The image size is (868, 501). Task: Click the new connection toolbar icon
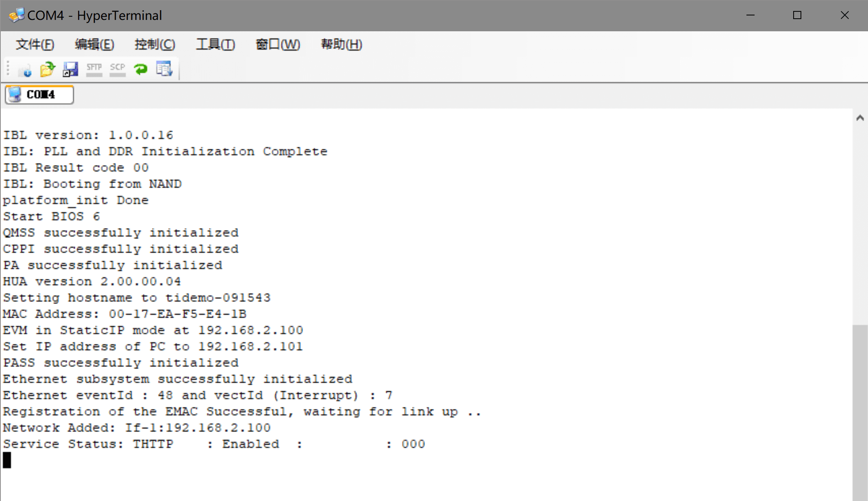coord(25,69)
